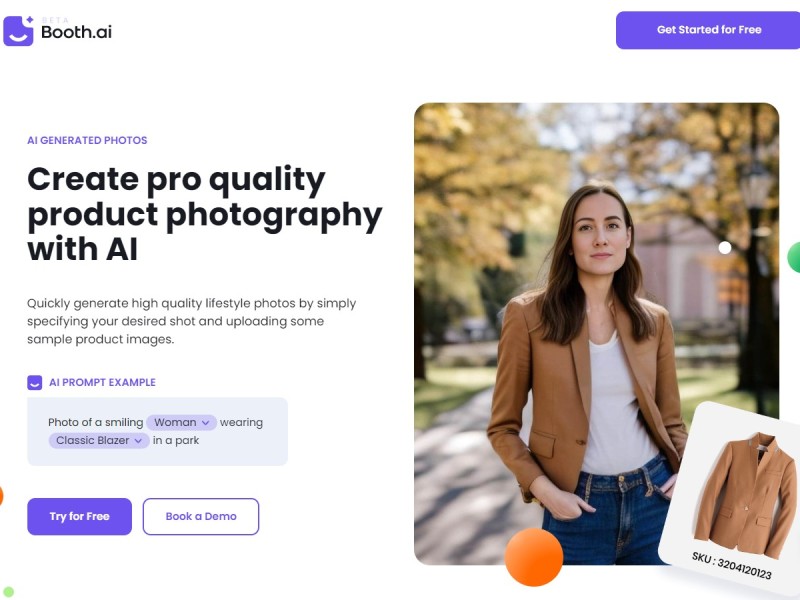This screenshot has width=800, height=600.
Task: Click the AI PROMPT EXAMPLE label
Action: point(103,383)
